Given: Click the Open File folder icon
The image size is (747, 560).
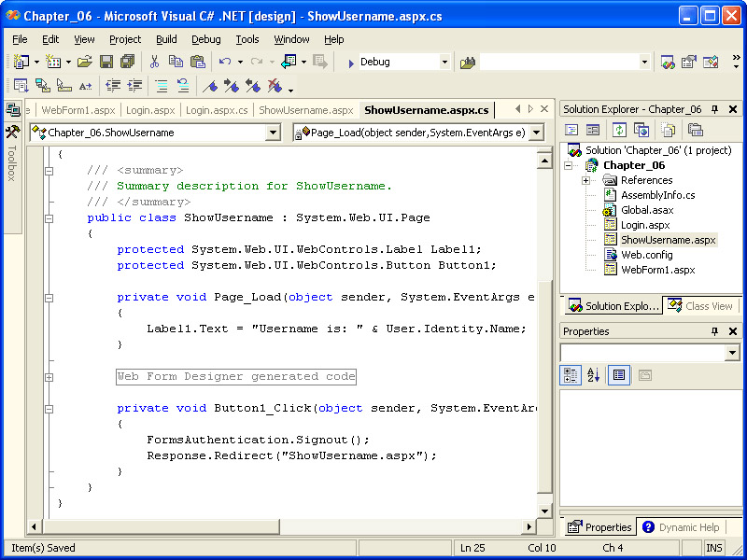Looking at the screenshot, I should (84, 62).
